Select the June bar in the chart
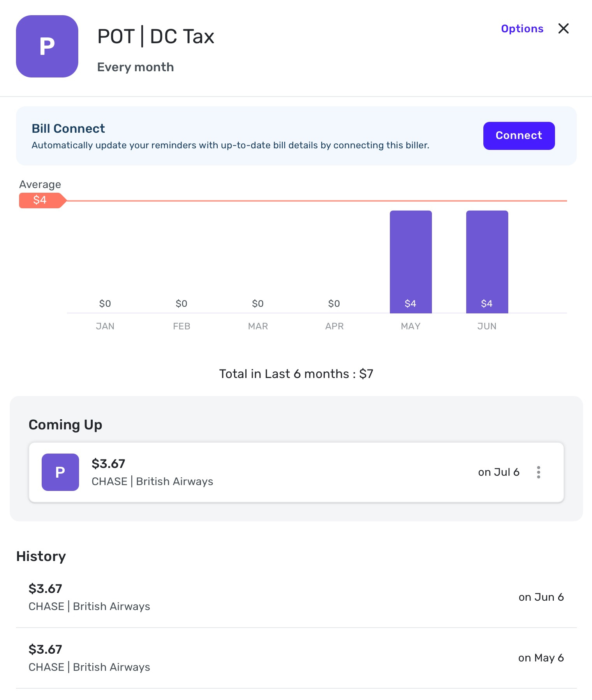The width and height of the screenshot is (592, 700). (x=487, y=262)
